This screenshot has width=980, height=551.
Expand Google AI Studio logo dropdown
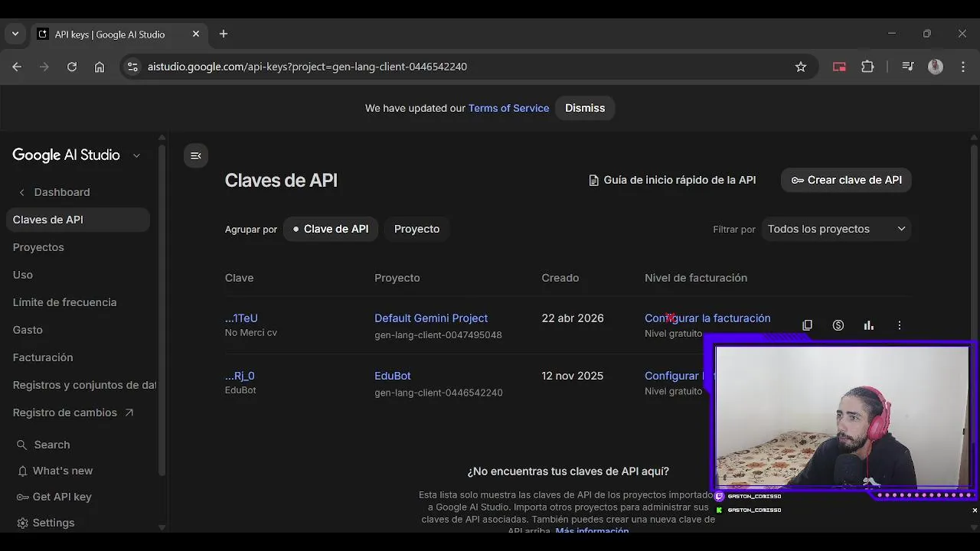[136, 155]
